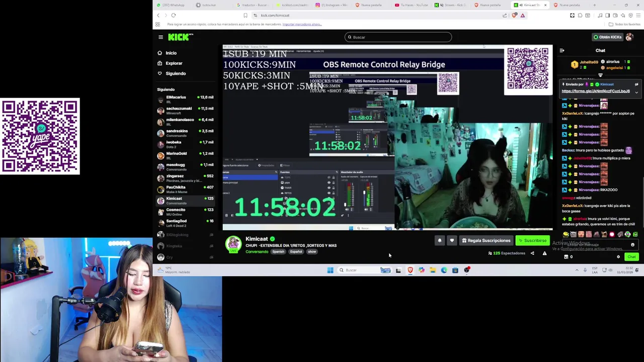Open Cosmecito channel in following list
Viewport: 644px width, 362px height.
[185, 212]
